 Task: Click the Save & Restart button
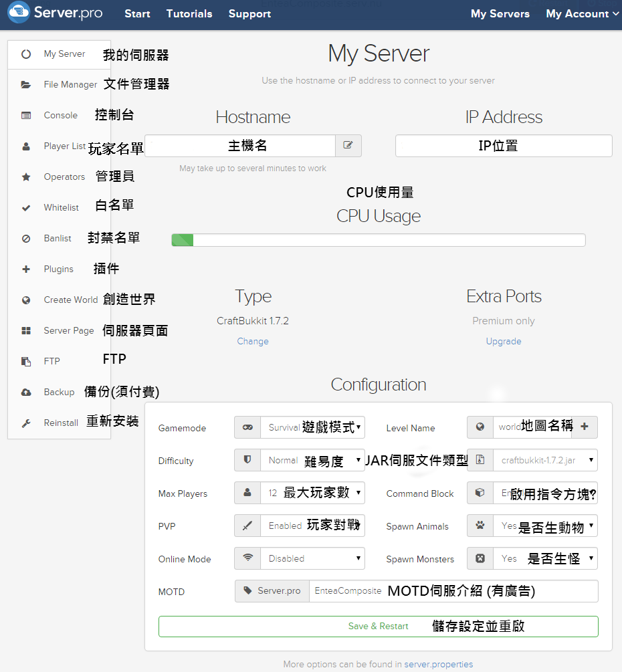(x=378, y=626)
